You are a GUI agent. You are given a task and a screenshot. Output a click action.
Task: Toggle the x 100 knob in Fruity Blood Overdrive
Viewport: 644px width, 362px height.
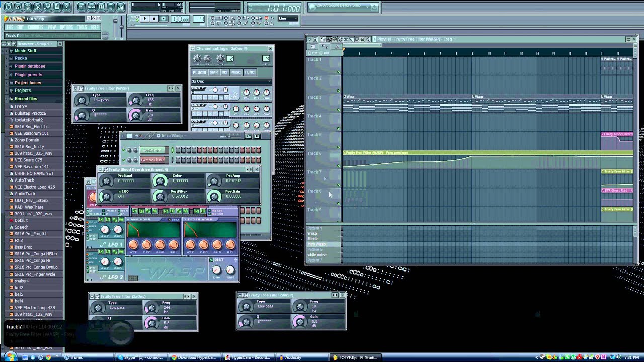pyautogui.click(x=106, y=196)
